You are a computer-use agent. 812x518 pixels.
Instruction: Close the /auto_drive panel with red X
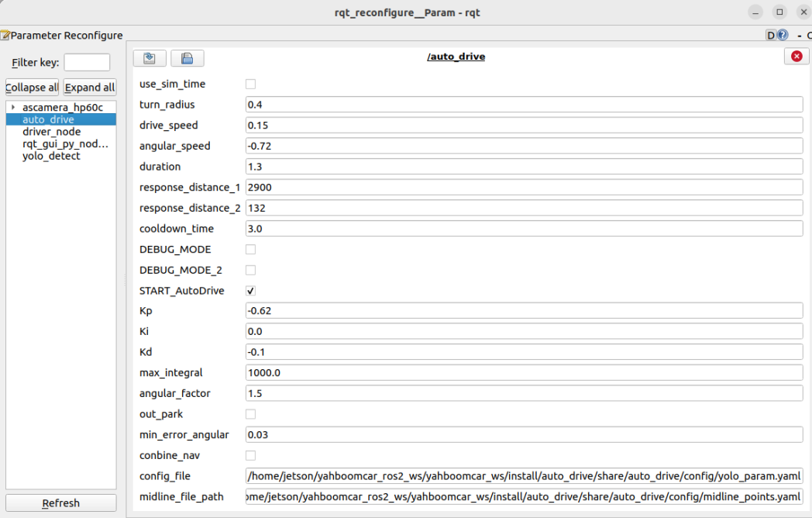point(796,57)
